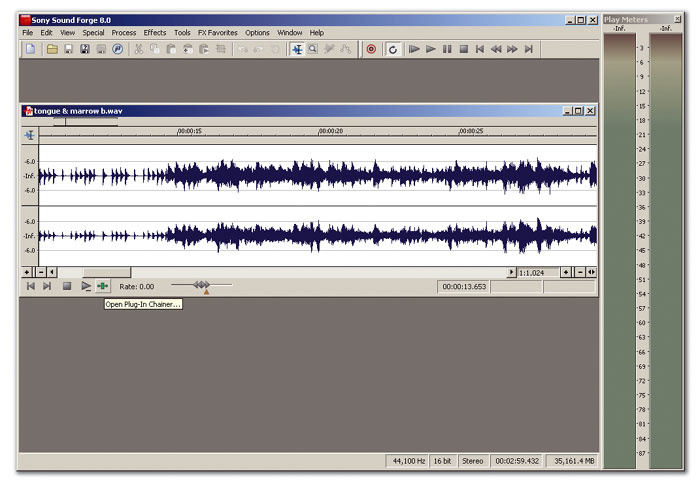Click the 44,100 Hz sample rate status field
Image resolution: width=700 pixels, height=489 pixels.
[x=408, y=461]
